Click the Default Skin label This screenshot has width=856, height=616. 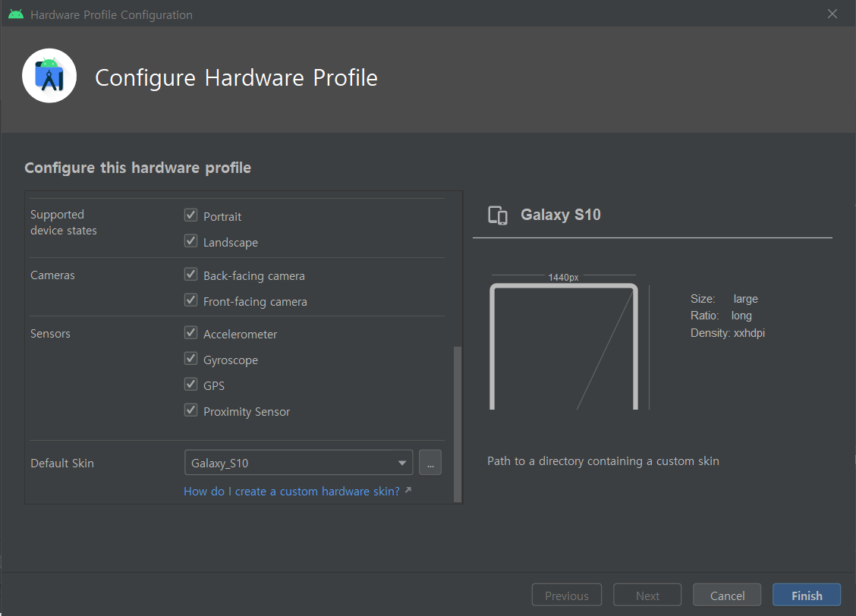(62, 463)
